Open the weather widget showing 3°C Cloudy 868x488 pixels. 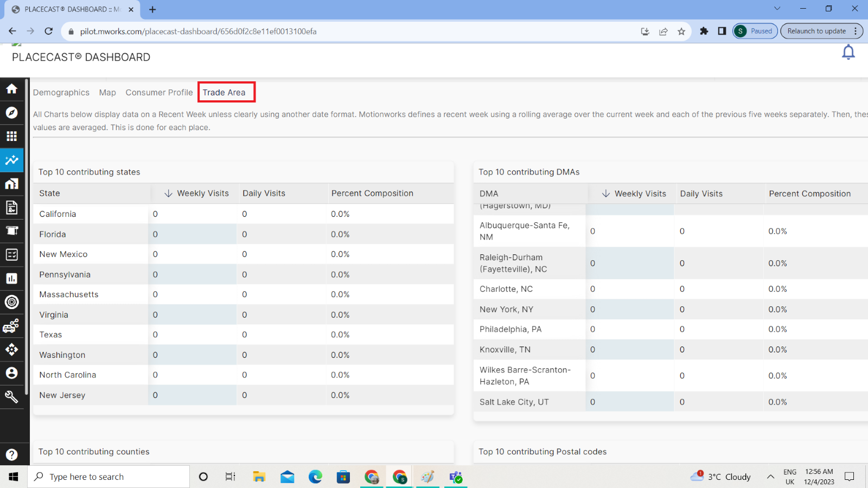tap(720, 477)
